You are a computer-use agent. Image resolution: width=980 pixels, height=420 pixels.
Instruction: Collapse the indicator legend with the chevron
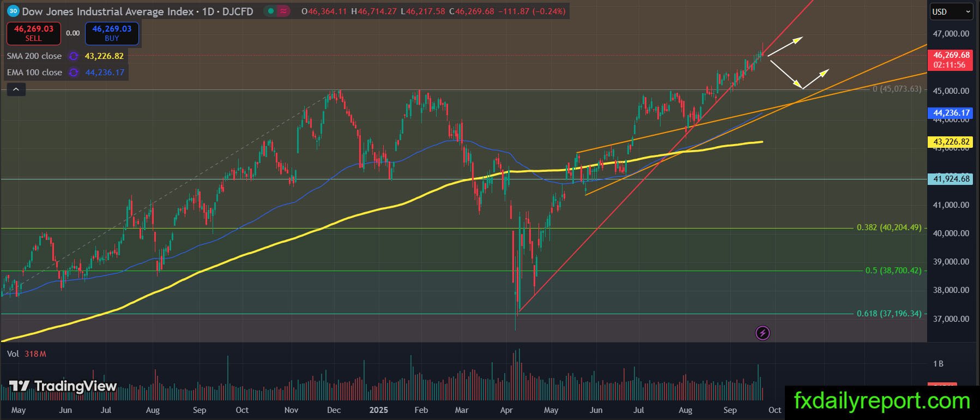(x=16, y=89)
